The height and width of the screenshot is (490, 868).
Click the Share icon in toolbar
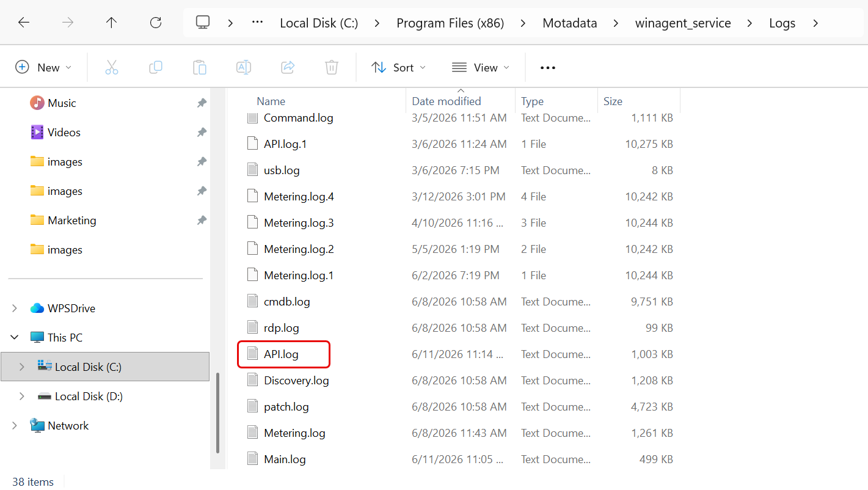288,67
